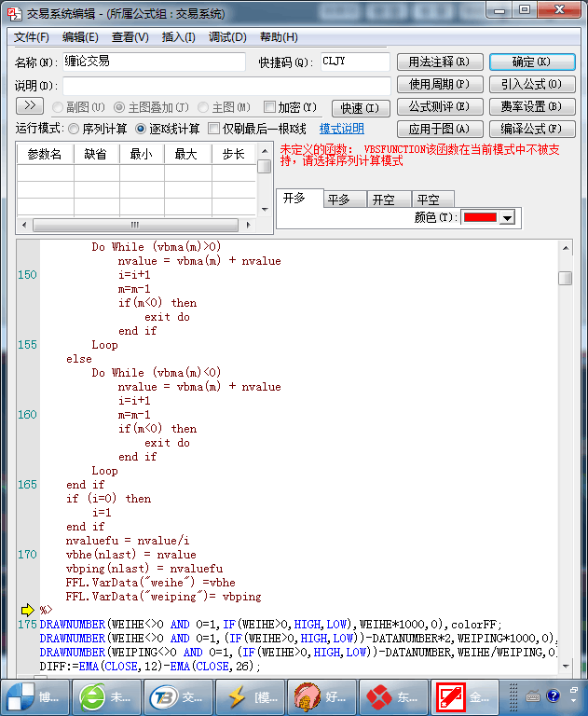Click the help icon in system tray
The height and width of the screenshot is (716, 588).
[554, 696]
